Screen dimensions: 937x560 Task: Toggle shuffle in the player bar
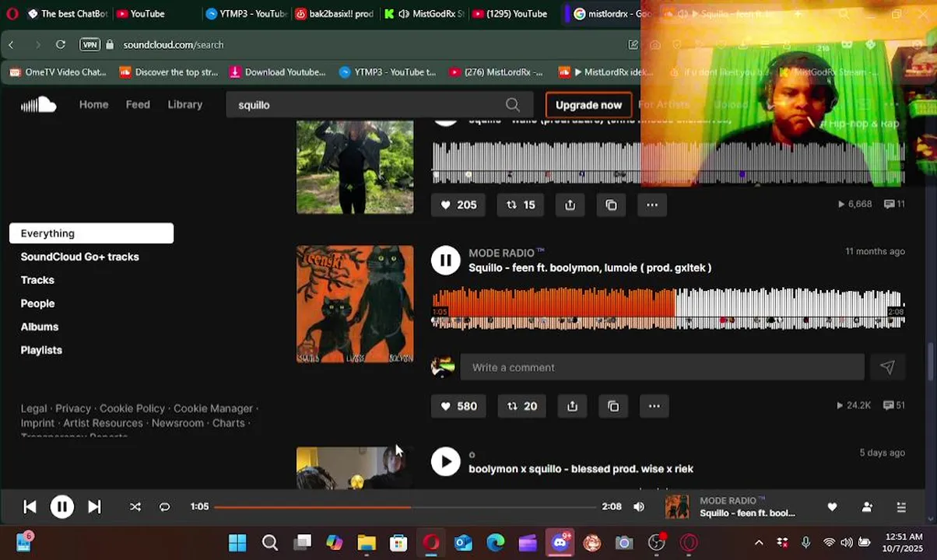135,506
